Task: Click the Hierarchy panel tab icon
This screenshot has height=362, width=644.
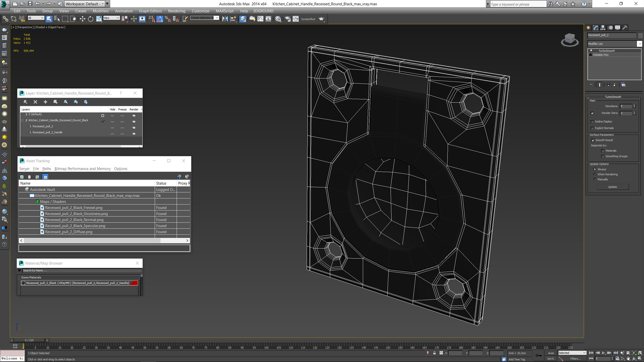Action: point(603,28)
